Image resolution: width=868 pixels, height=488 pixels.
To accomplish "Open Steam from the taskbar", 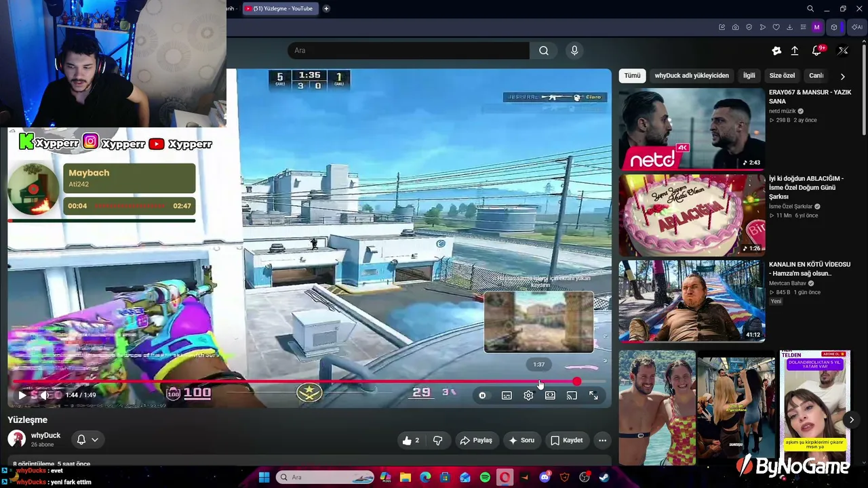I will point(604,477).
